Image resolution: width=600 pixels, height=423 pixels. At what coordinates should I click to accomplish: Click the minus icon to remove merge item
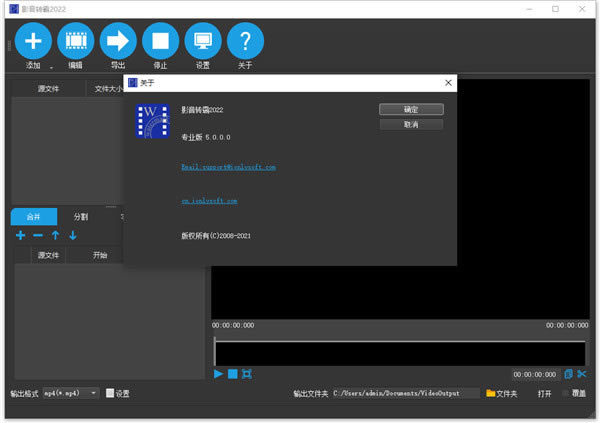click(x=38, y=235)
